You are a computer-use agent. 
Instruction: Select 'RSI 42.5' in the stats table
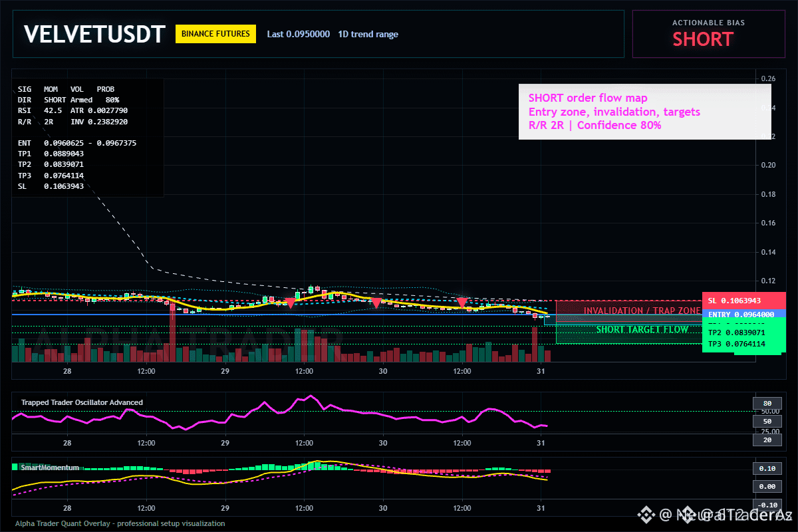click(x=40, y=110)
